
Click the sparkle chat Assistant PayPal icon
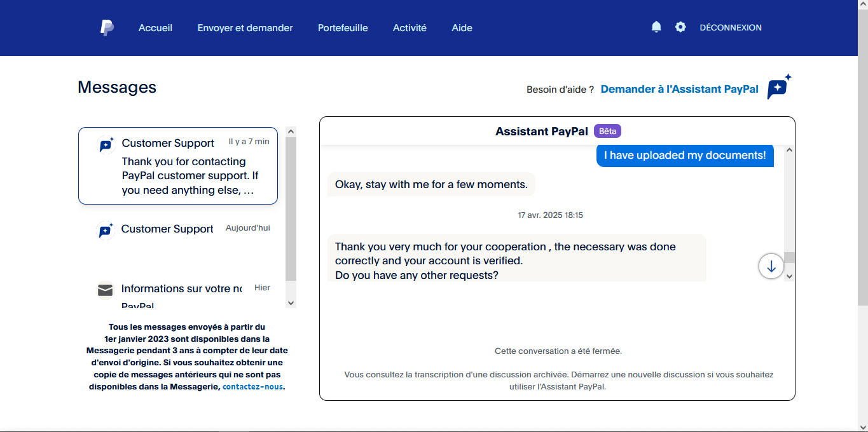pos(778,86)
